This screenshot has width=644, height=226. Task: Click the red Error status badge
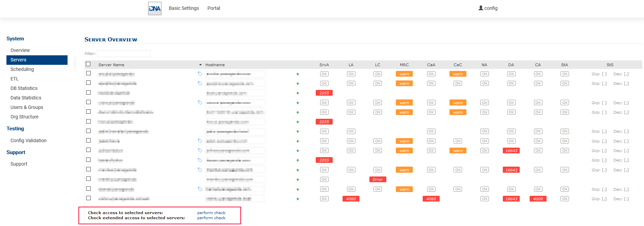pyautogui.click(x=378, y=180)
